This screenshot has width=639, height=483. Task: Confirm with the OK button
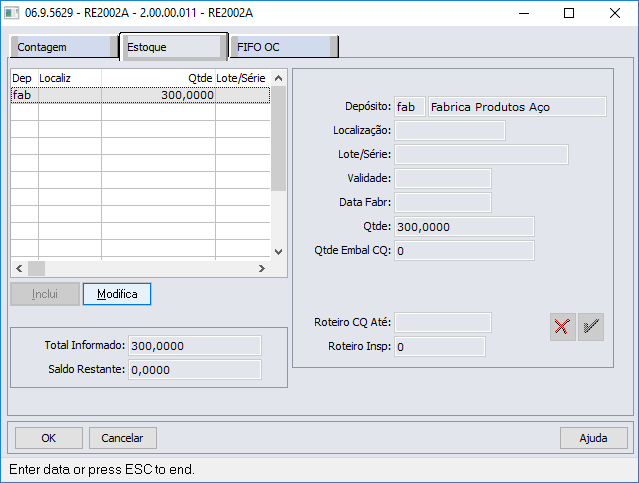point(48,438)
